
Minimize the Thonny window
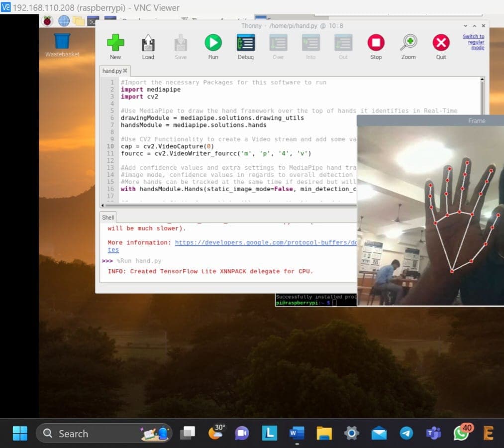coord(465,26)
